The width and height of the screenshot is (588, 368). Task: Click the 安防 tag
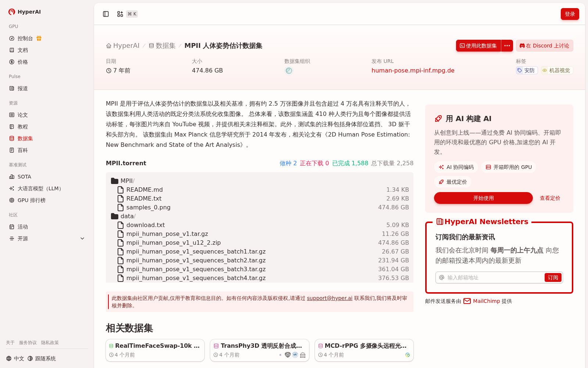click(527, 70)
